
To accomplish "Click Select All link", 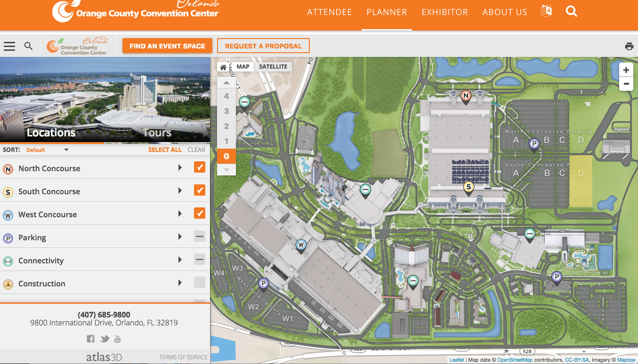I will [165, 150].
